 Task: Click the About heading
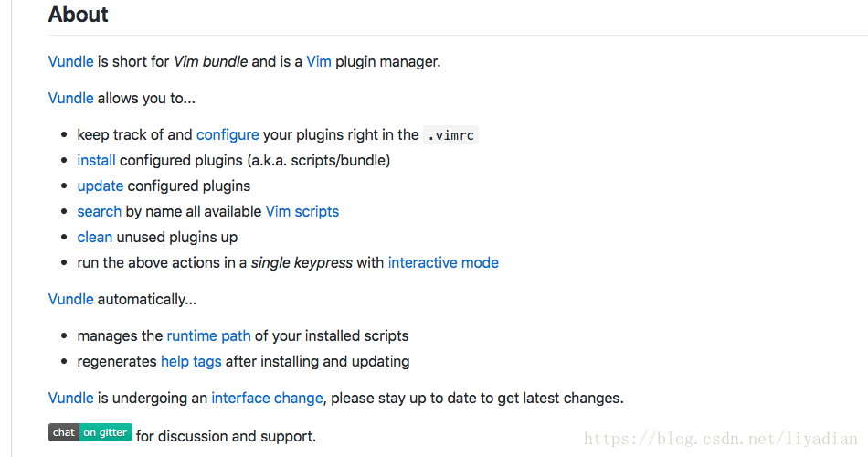point(78,15)
